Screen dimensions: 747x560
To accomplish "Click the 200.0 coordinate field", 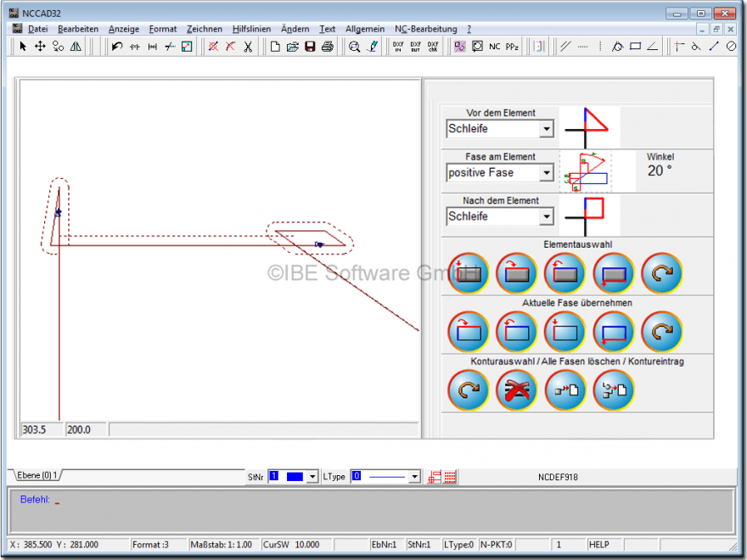I will [x=87, y=429].
